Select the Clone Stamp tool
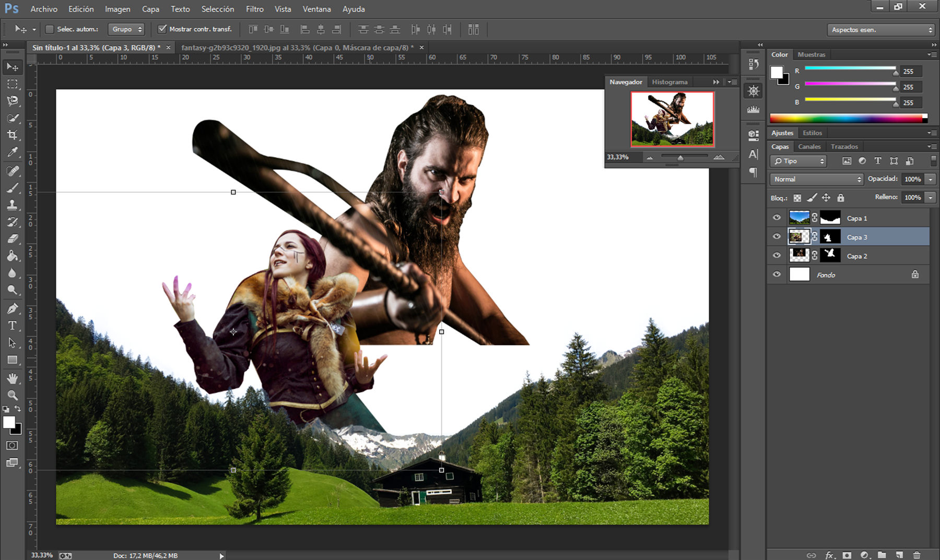Image resolution: width=940 pixels, height=560 pixels. click(13, 205)
